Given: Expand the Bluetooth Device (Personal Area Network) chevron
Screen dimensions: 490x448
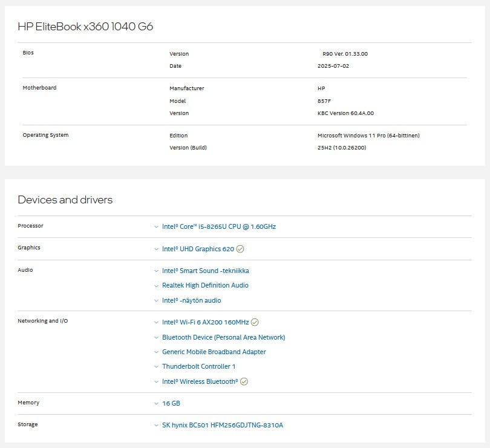Looking at the screenshot, I should click(x=156, y=338).
